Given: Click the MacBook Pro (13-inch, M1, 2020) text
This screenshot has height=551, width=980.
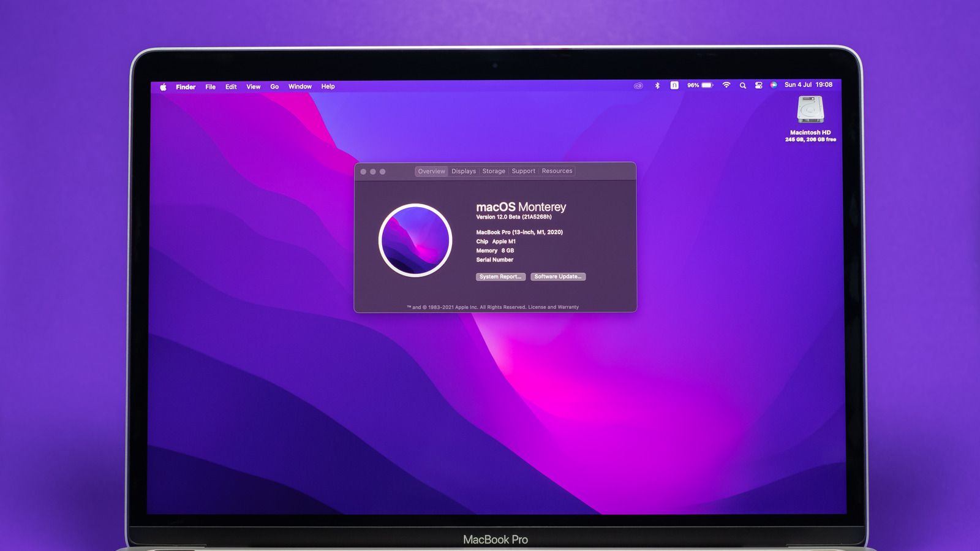Looking at the screenshot, I should [519, 232].
